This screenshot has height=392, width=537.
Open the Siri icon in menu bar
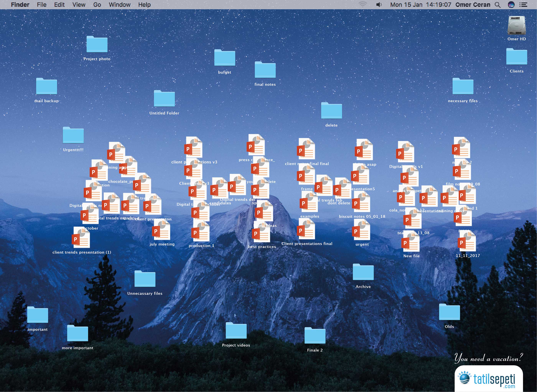click(x=511, y=5)
